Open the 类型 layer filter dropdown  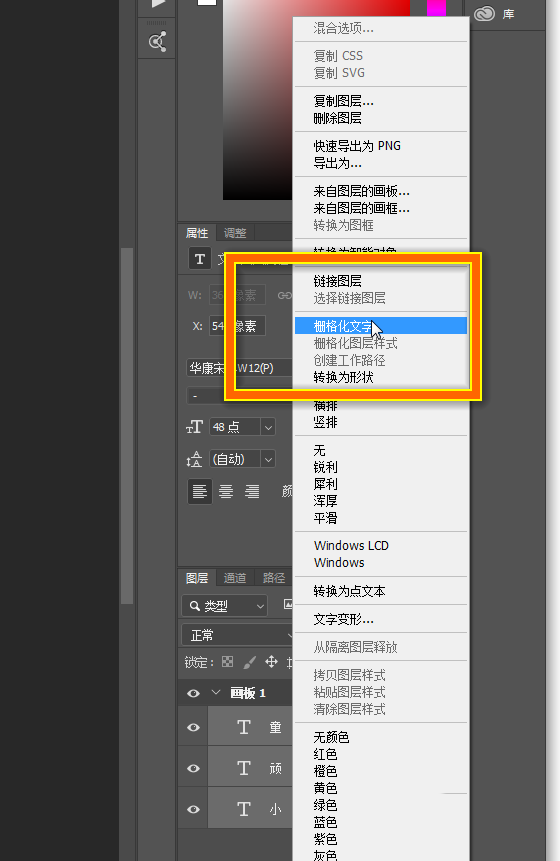coord(224,606)
